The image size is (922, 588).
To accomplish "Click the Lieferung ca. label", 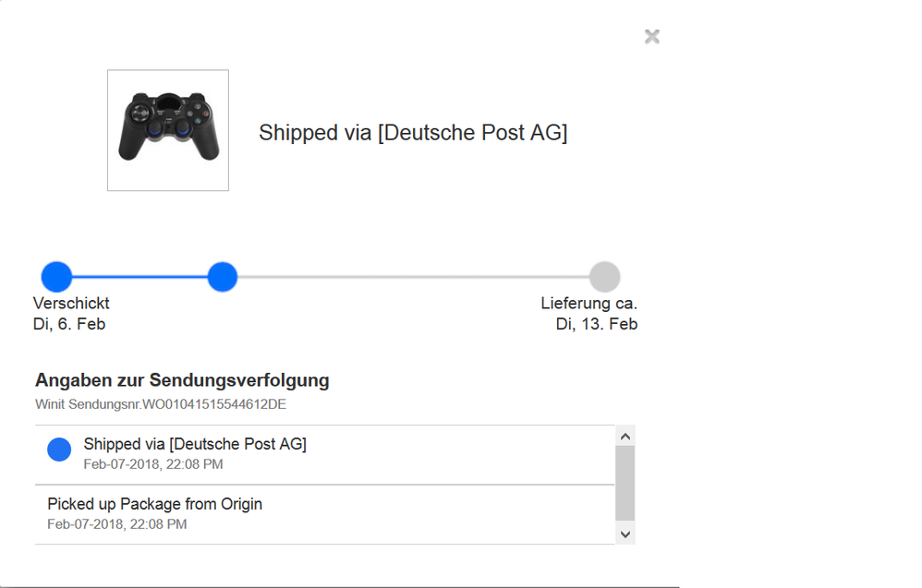I will coord(588,302).
